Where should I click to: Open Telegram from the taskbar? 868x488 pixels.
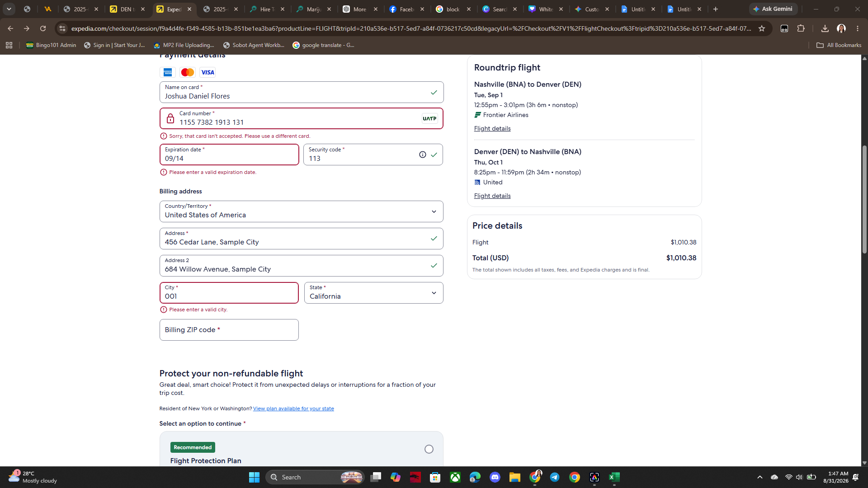[x=555, y=477]
